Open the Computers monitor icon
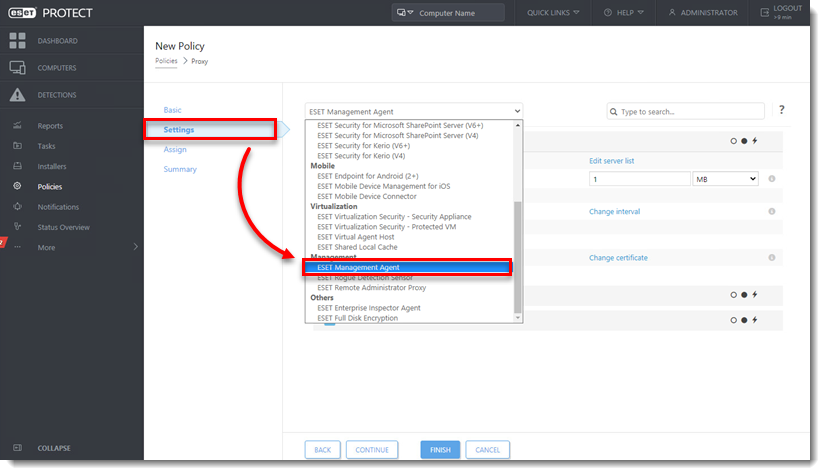The width and height of the screenshot is (825, 475). pyautogui.click(x=17, y=68)
